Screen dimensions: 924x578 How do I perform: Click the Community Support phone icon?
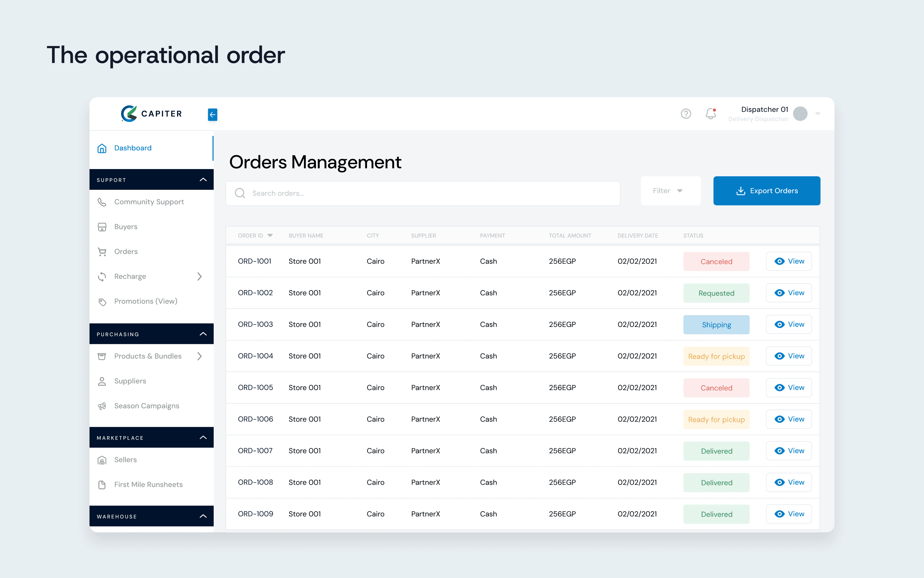(x=102, y=202)
